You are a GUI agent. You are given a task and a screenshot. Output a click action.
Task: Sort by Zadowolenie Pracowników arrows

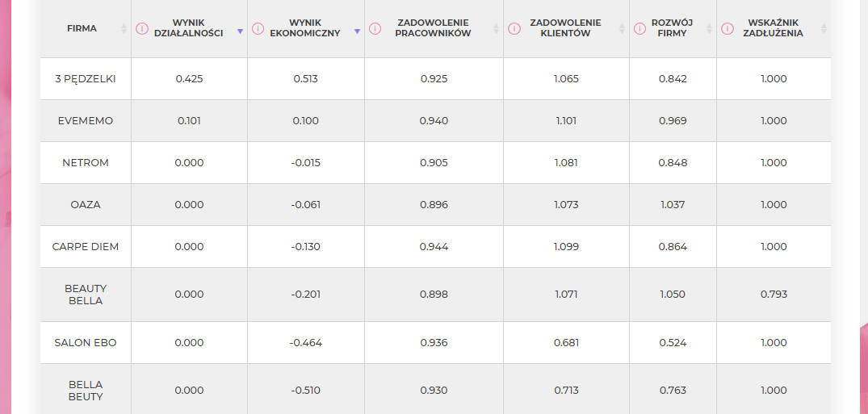[496, 29]
